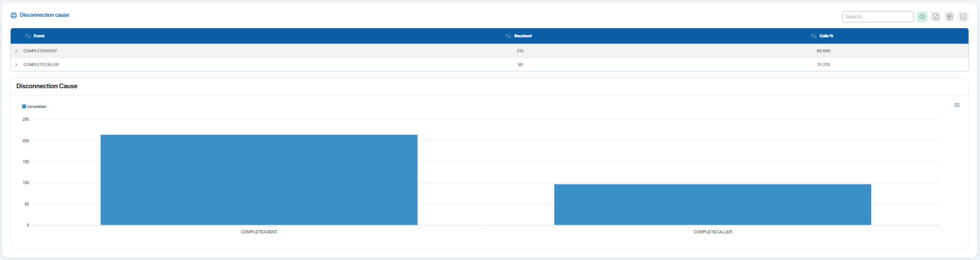Click the COMPLETECALLER axis label
This screenshot has height=260, width=980.
(713, 232)
